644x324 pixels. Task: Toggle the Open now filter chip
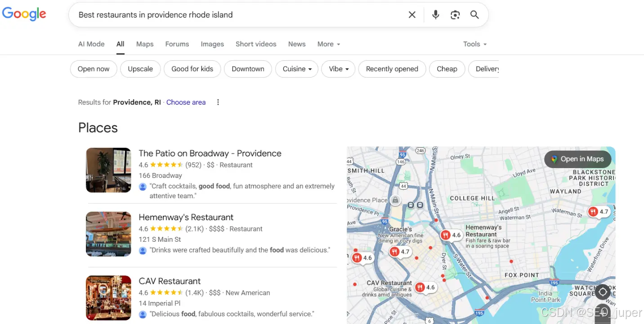pos(94,69)
